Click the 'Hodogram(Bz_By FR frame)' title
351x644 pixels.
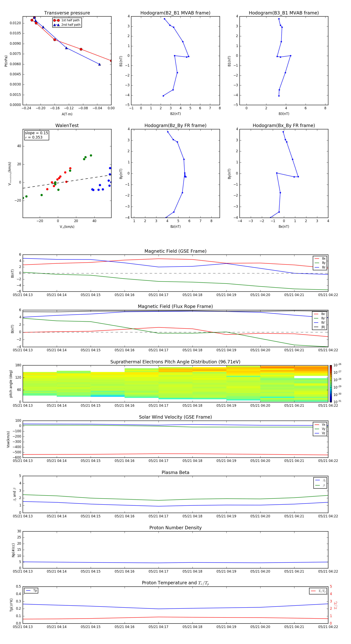tap(175, 125)
